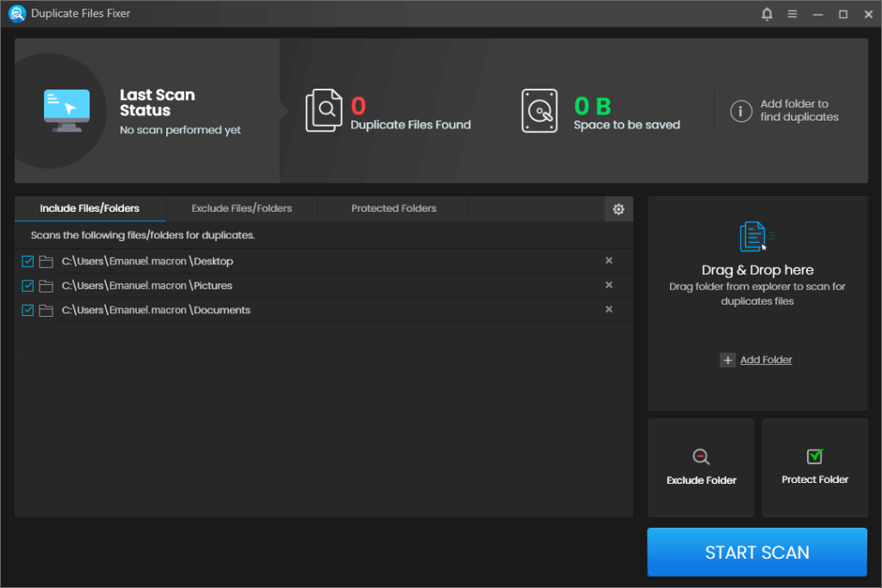Image resolution: width=882 pixels, height=588 pixels.
Task: Click 'Add folder to find duplicates' text
Action: pyautogui.click(x=798, y=110)
